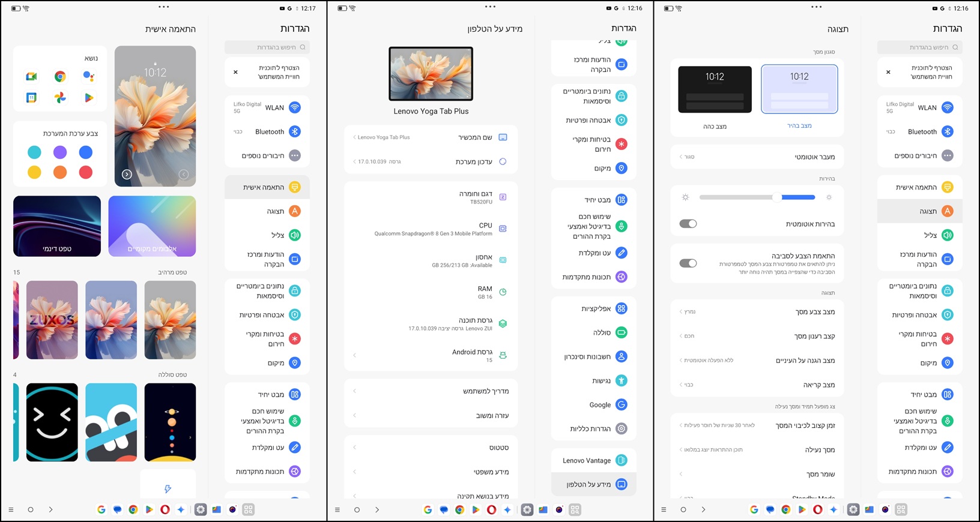Open the battery (סוללה) settings icon
The height and width of the screenshot is (522, 980).
pos(622,332)
